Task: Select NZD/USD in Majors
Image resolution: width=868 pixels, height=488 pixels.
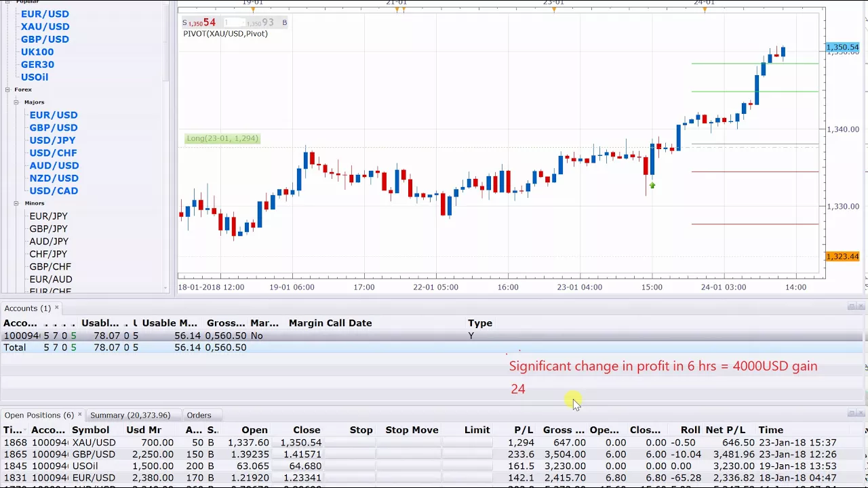Action: click(x=54, y=178)
